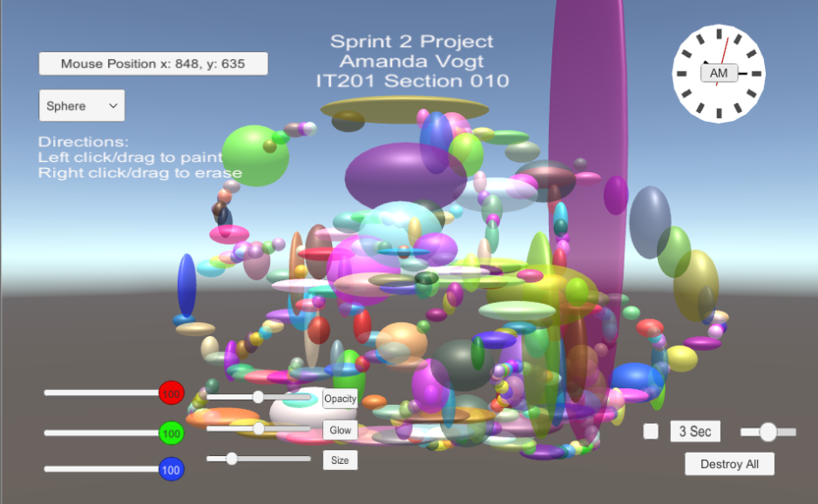Click the AM button on the clock

pos(719,73)
